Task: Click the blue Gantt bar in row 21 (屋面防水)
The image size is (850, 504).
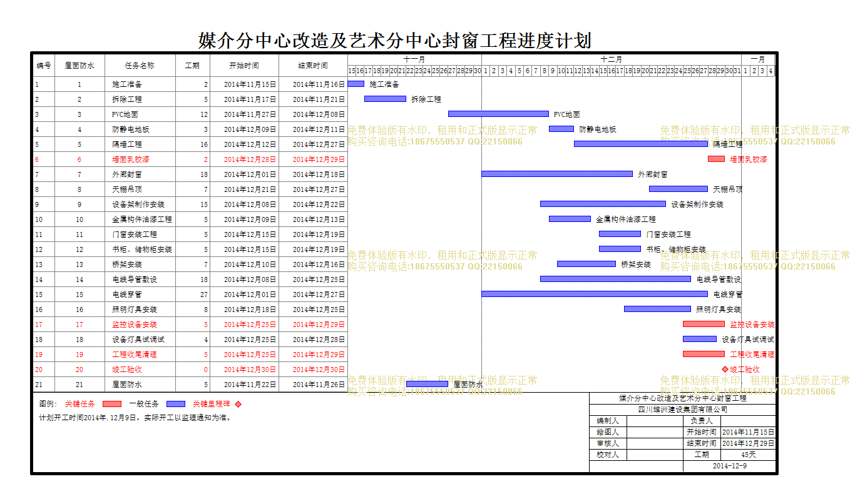Action: coord(428,384)
